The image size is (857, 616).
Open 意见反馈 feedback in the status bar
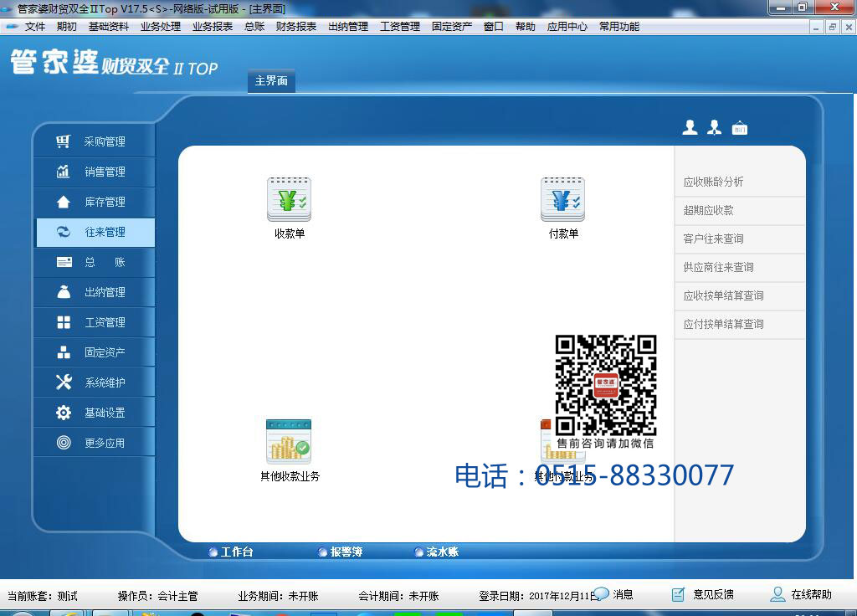[x=702, y=595]
